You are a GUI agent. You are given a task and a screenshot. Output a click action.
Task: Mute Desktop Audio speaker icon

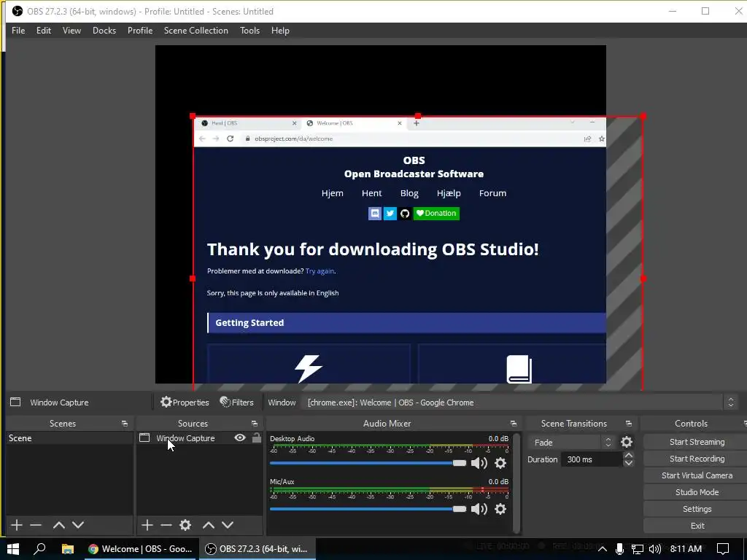pos(479,463)
